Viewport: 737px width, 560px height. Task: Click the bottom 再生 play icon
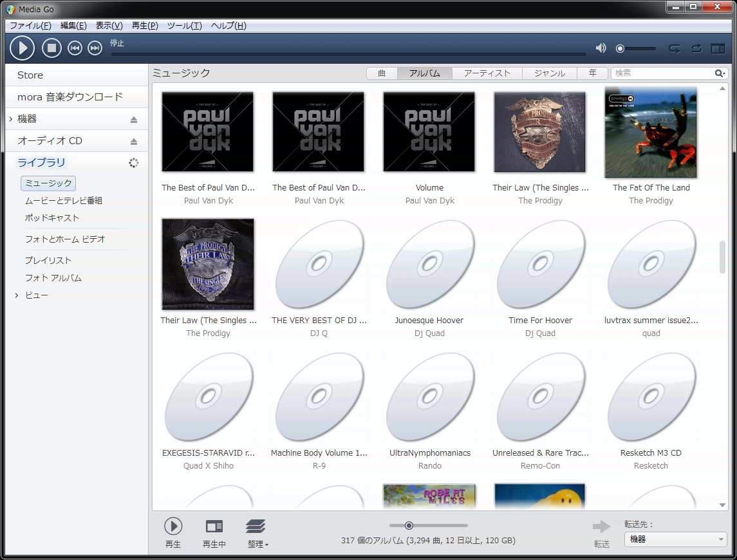click(x=173, y=526)
